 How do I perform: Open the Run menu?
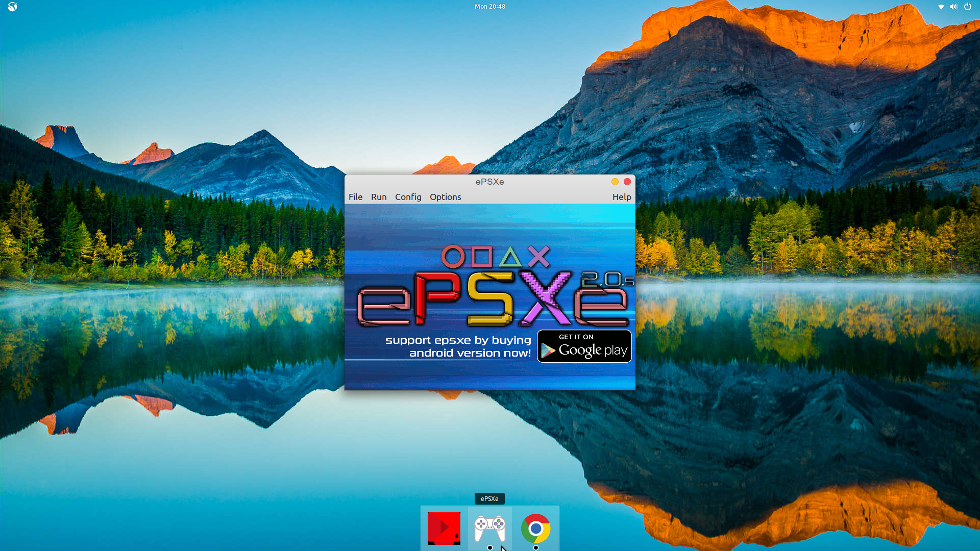379,197
